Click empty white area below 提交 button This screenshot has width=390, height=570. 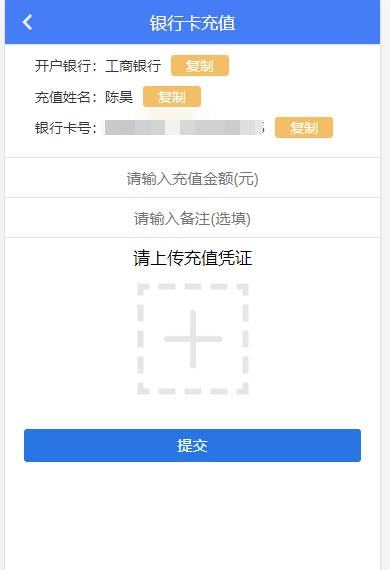coord(193,516)
